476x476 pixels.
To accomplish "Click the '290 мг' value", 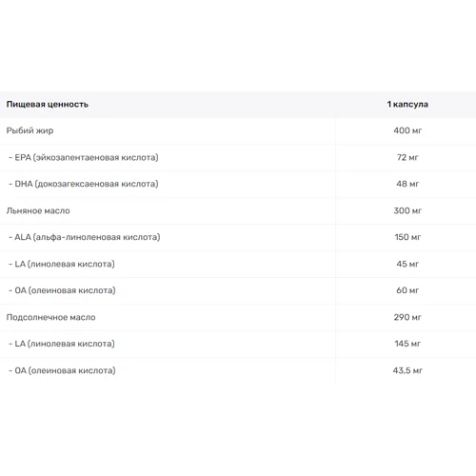I will 407,317.
